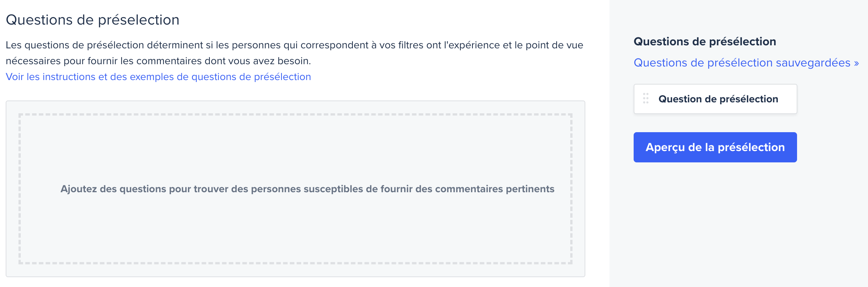Select the Question de présélection card

(x=715, y=99)
